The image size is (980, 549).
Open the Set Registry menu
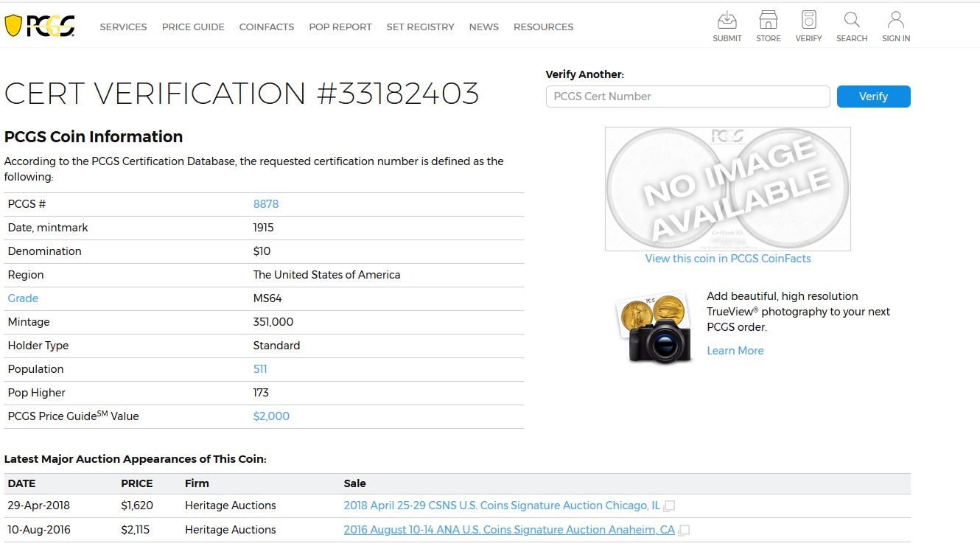[420, 27]
